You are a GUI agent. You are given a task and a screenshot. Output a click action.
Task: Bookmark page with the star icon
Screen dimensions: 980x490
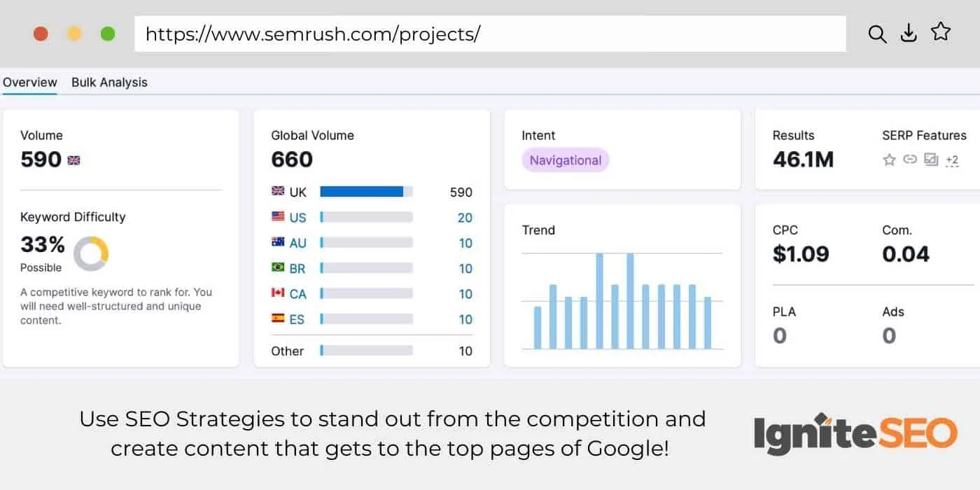[941, 31]
